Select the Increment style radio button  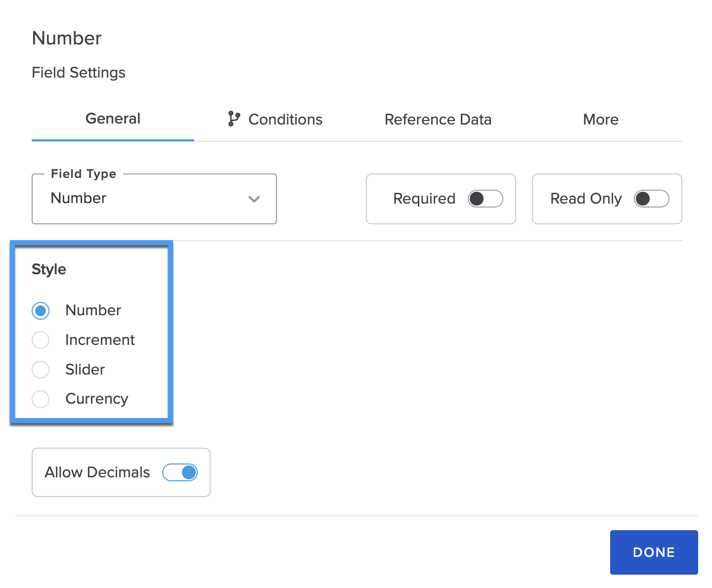pyautogui.click(x=41, y=340)
